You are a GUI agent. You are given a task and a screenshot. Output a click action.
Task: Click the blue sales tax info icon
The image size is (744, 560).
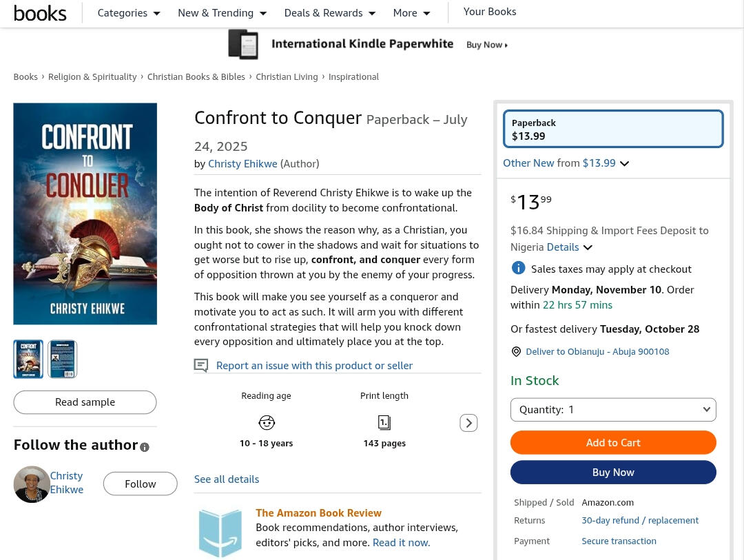click(518, 268)
